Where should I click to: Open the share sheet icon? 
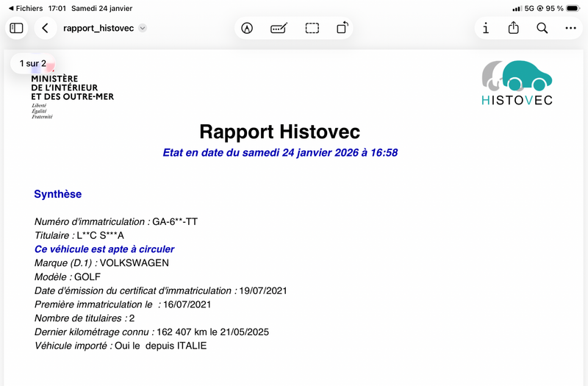[514, 28]
